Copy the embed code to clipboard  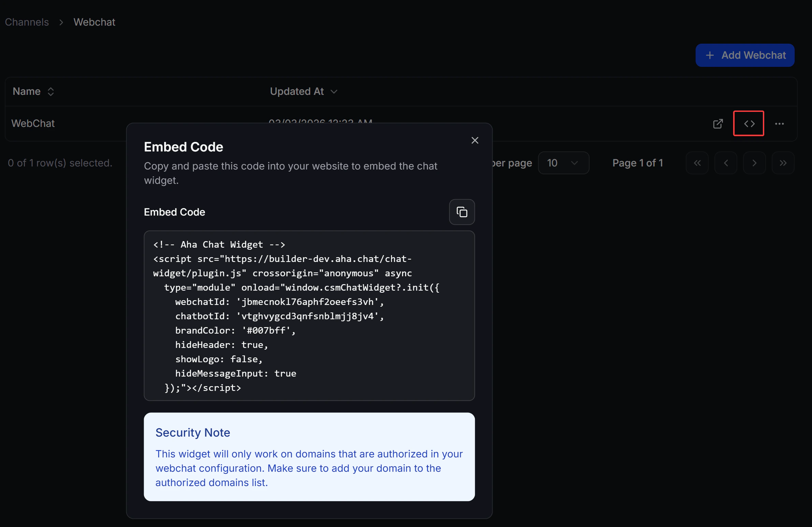point(462,212)
